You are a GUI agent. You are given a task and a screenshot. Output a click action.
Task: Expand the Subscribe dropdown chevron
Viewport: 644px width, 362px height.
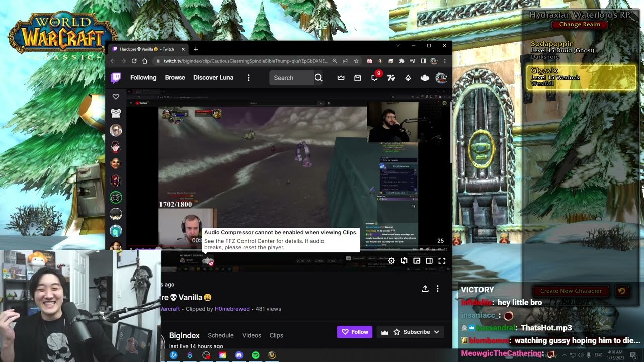[x=437, y=332]
